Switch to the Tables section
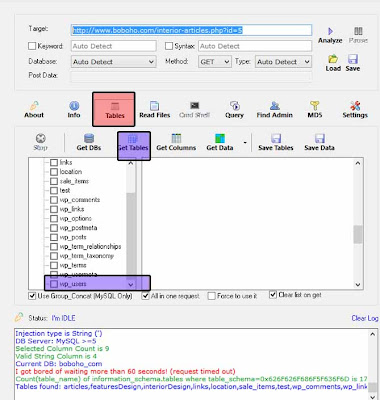The image size is (380, 400). [114, 110]
